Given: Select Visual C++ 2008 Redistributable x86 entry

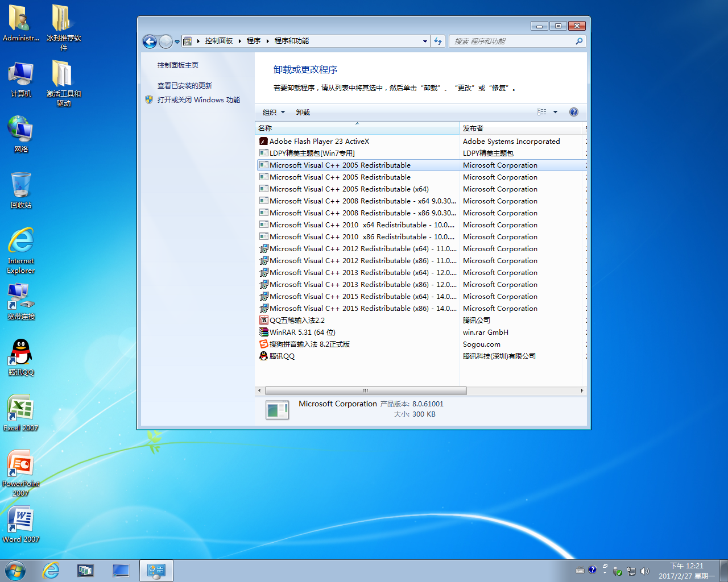Looking at the screenshot, I should 421,213.
